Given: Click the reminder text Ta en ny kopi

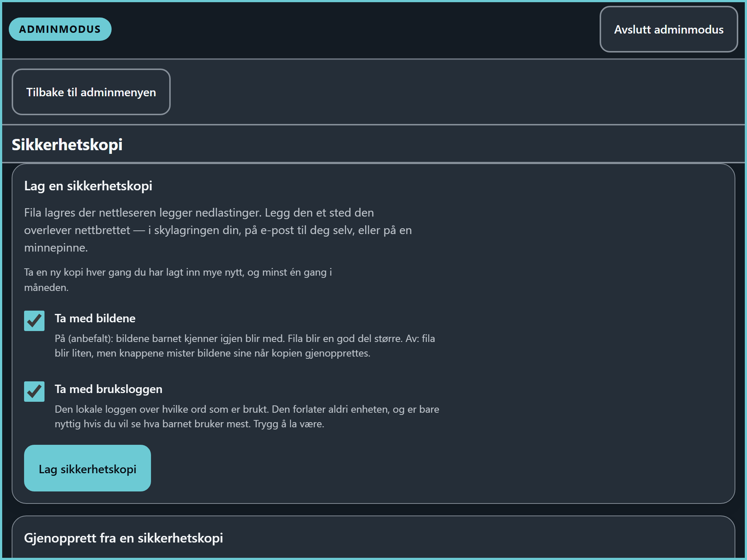Looking at the screenshot, I should coord(178,280).
